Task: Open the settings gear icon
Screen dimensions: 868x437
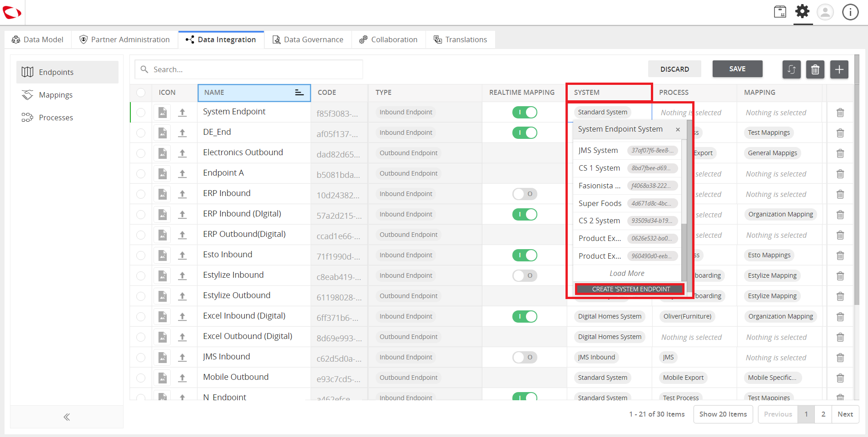Action: click(802, 11)
